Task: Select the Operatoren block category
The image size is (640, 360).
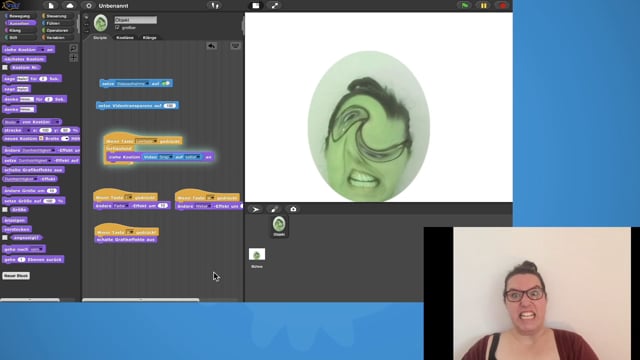Action: pyautogui.click(x=58, y=30)
